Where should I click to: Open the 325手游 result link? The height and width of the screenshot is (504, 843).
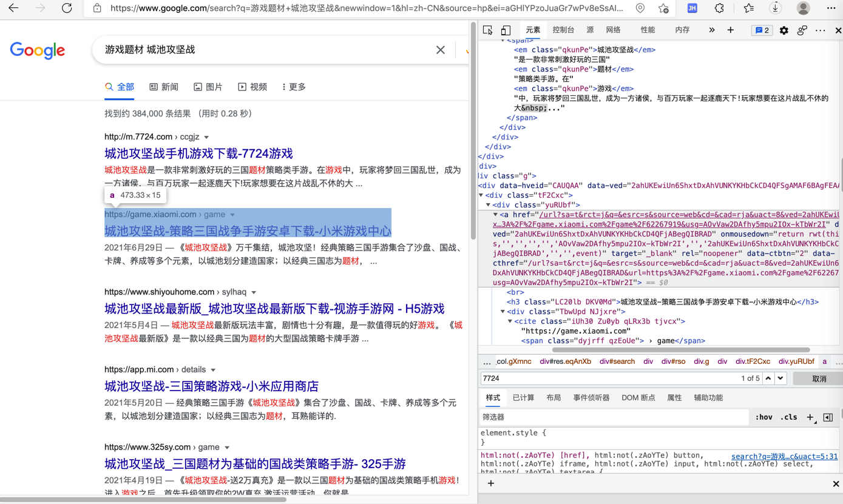tap(255, 464)
